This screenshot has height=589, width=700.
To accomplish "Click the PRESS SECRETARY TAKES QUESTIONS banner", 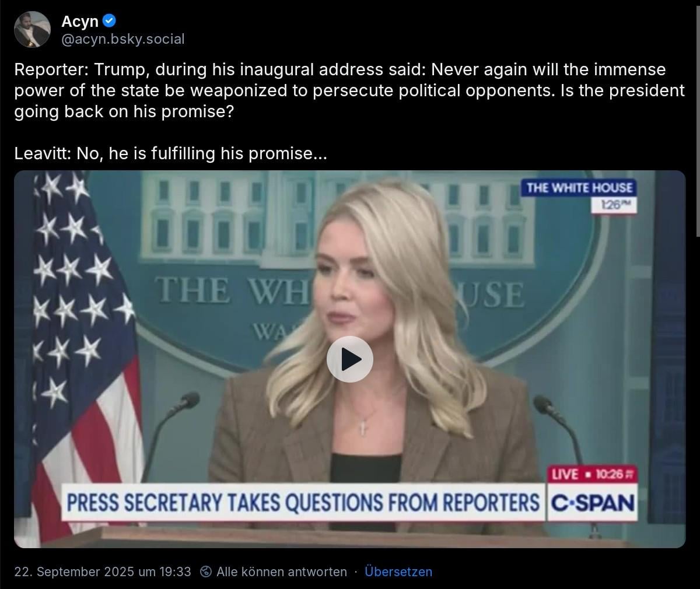I will click(303, 503).
